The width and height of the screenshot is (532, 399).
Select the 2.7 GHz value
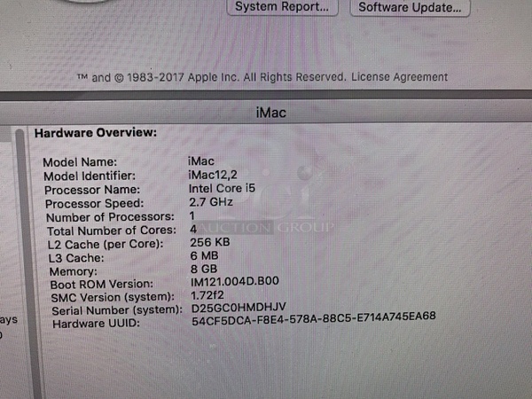[x=211, y=202]
